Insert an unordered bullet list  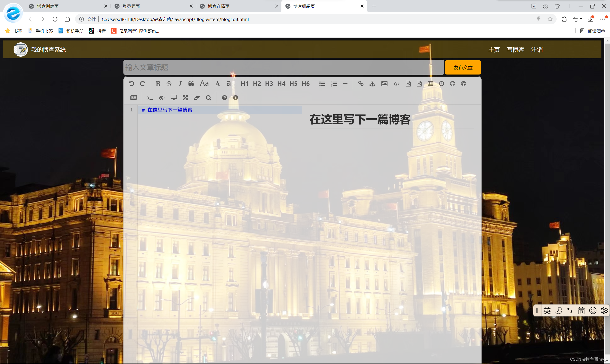322,84
